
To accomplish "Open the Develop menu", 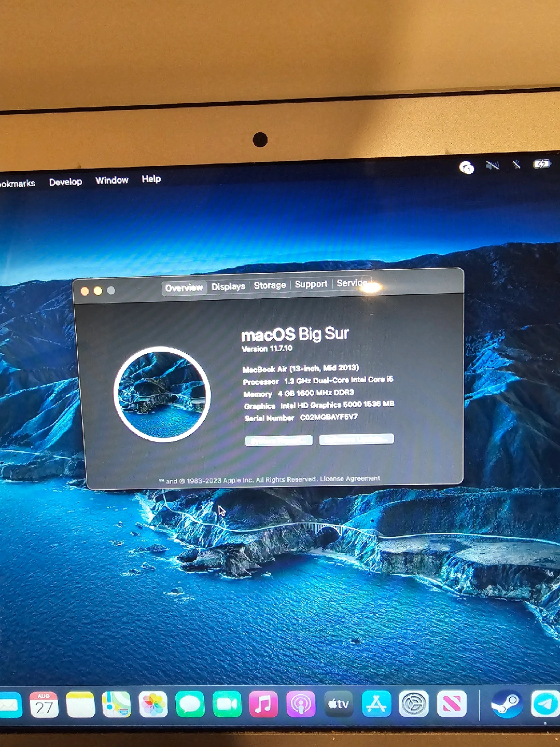I will pos(66,182).
